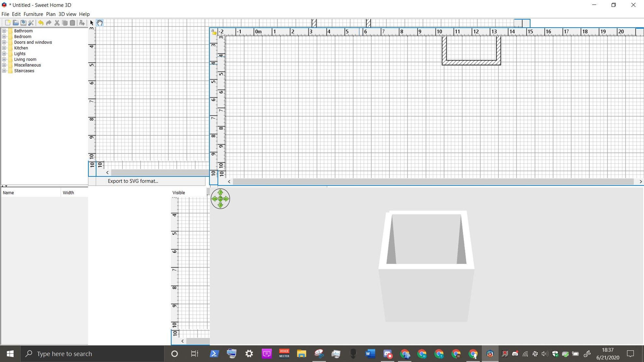Click the Save home toolbar icon
This screenshot has width=644, height=362.
point(23,23)
